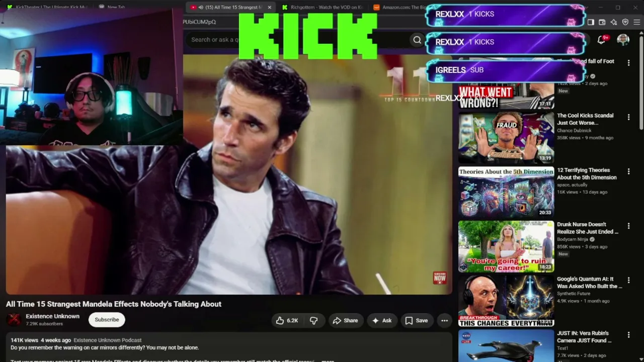Open the browser wallet icon
The height and width of the screenshot is (362, 644).
pyautogui.click(x=602, y=22)
